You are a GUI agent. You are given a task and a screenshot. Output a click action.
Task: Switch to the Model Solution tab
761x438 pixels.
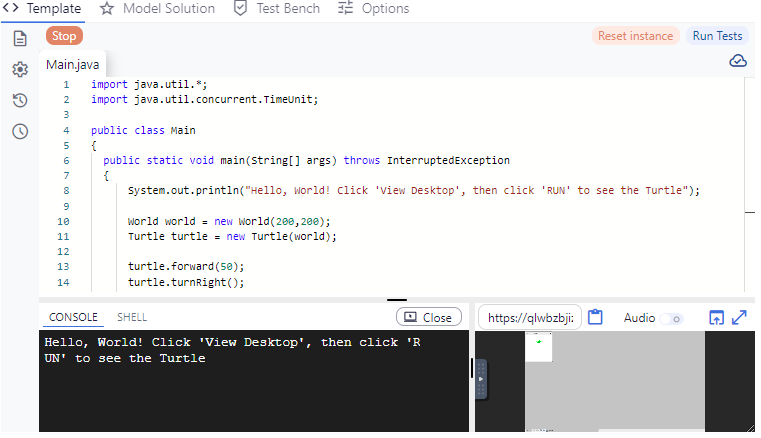[x=157, y=8]
